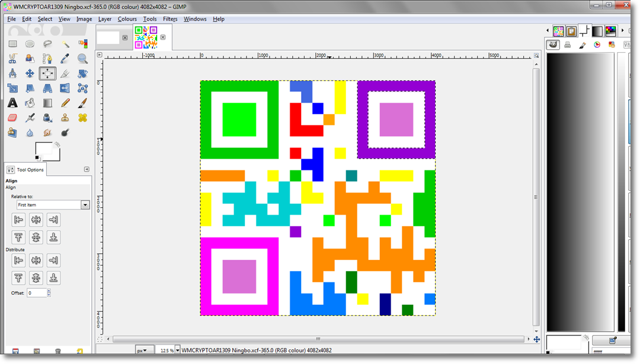Select the Blend gradient tool
640x364 pixels.
[47, 103]
